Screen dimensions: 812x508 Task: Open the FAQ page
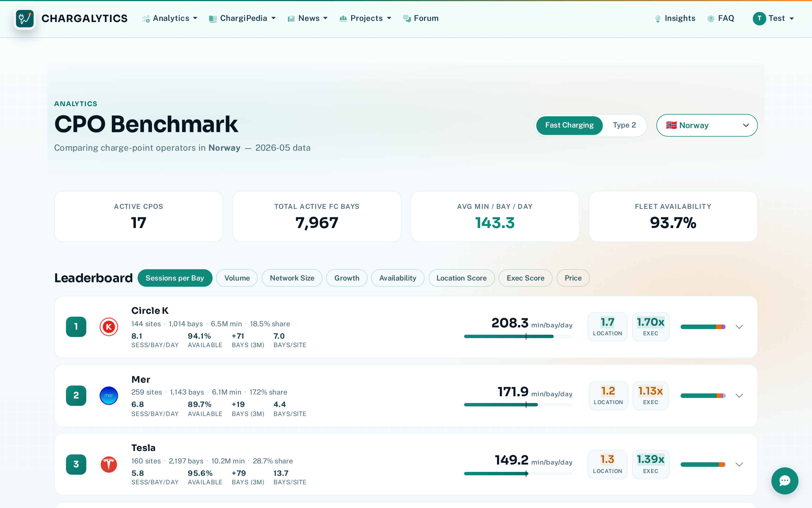point(721,18)
